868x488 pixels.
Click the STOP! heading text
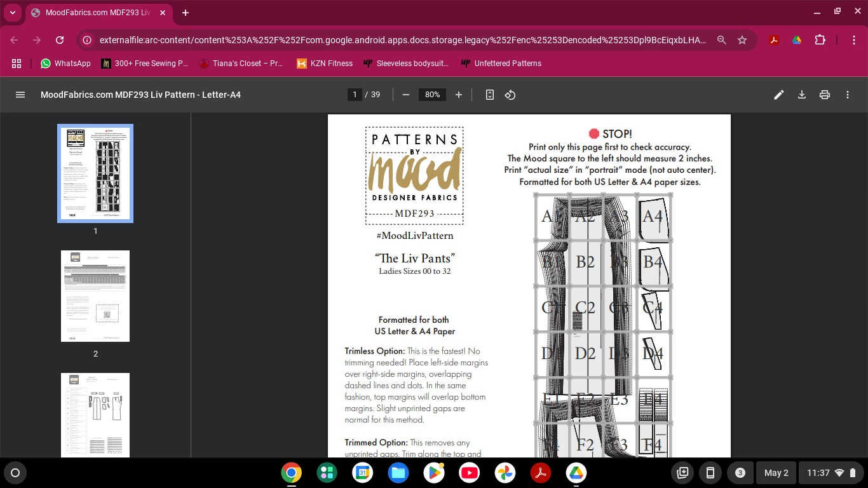pos(617,133)
